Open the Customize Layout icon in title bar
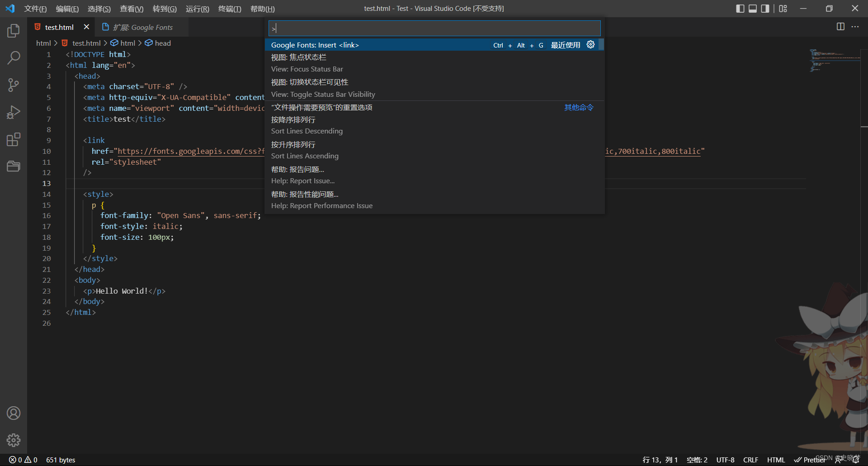The image size is (868, 466). tap(783, 8)
